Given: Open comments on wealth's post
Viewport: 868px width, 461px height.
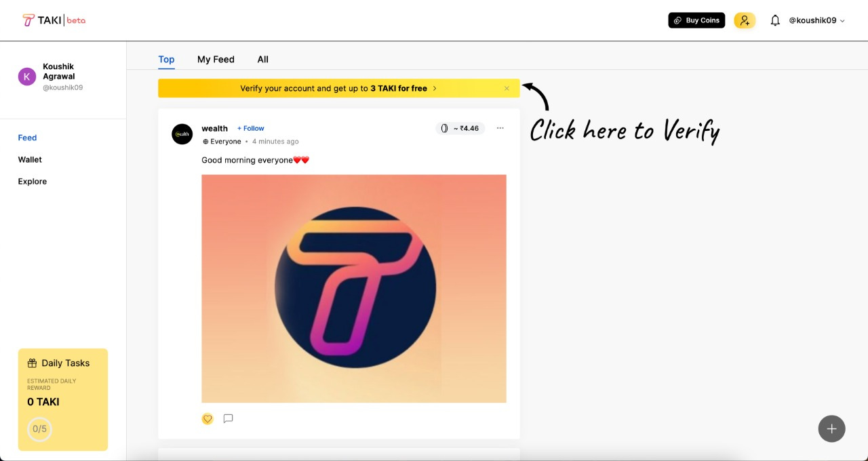Looking at the screenshot, I should 229,418.
